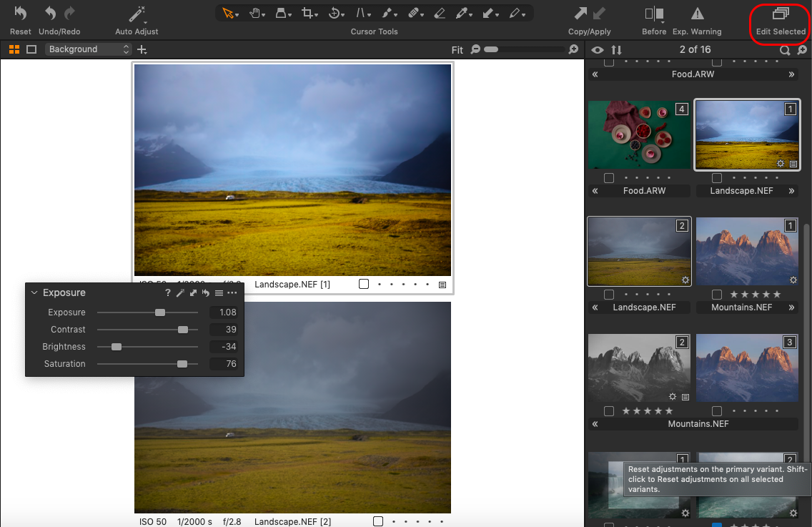
Task: Toggle the Before view button
Action: (x=654, y=21)
